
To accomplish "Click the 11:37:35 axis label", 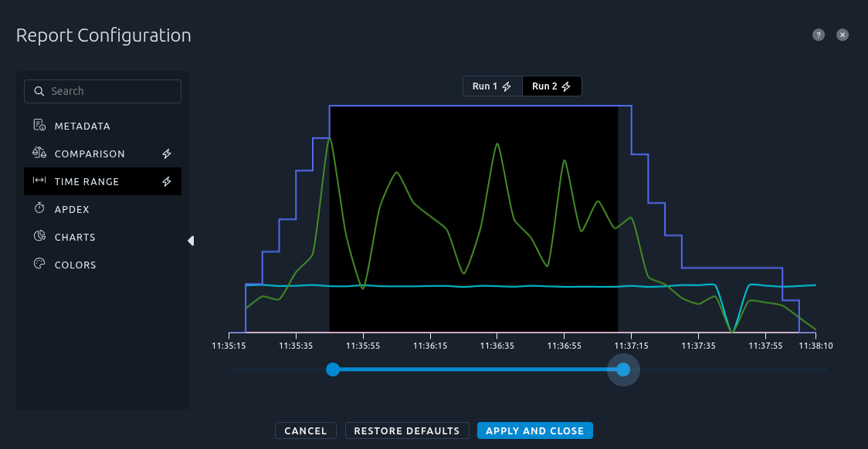I will click(699, 346).
